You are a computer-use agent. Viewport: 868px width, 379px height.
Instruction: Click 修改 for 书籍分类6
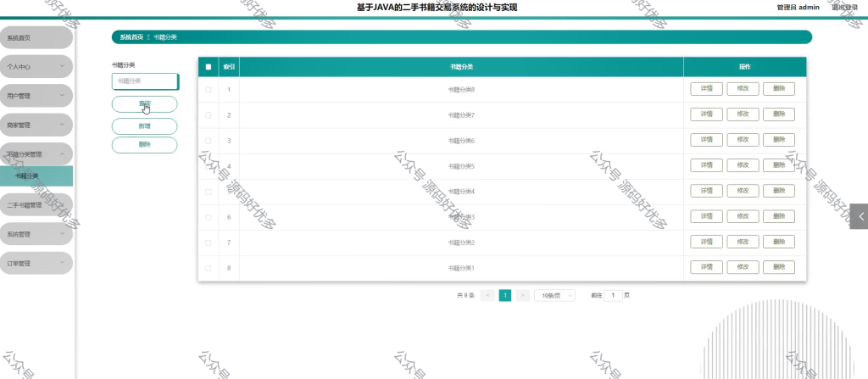[743, 140]
